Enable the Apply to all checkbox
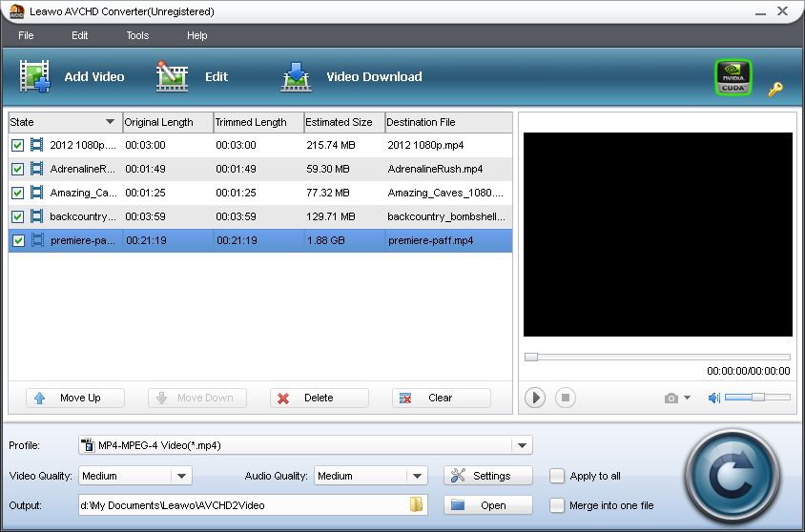This screenshot has width=805, height=532. click(557, 476)
